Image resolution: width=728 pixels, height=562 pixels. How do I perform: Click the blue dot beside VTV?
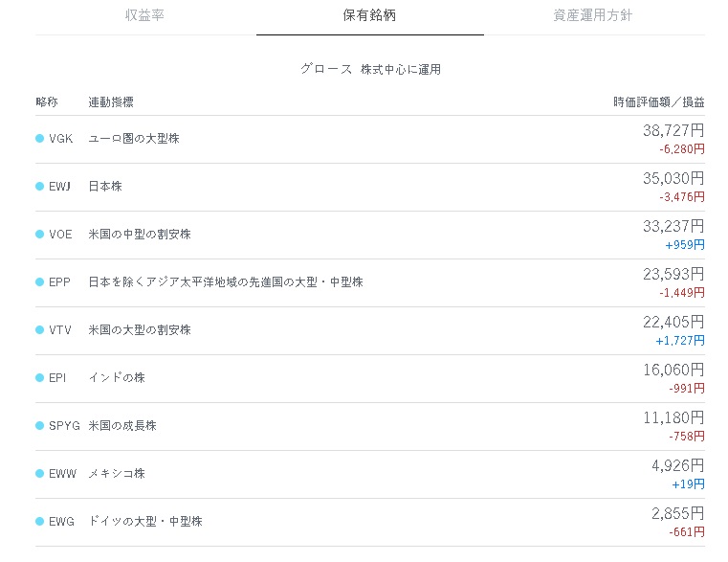(x=40, y=330)
